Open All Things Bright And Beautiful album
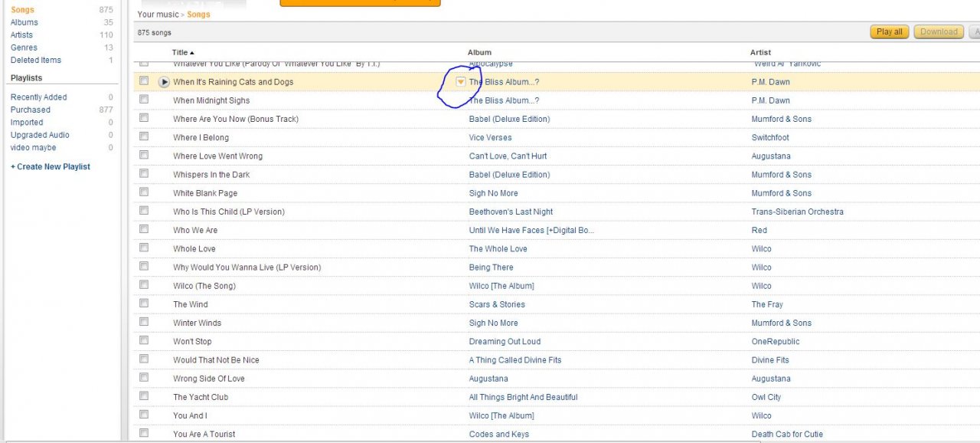This screenshot has width=980, height=443. tap(524, 397)
